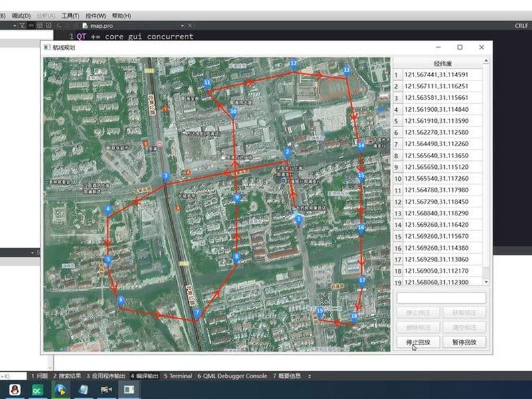
Task: Click the 暂停回放 button
Action: point(464,342)
